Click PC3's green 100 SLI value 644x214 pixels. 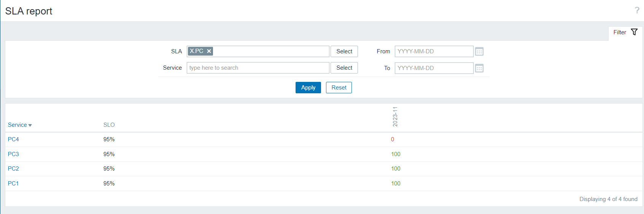tap(396, 154)
